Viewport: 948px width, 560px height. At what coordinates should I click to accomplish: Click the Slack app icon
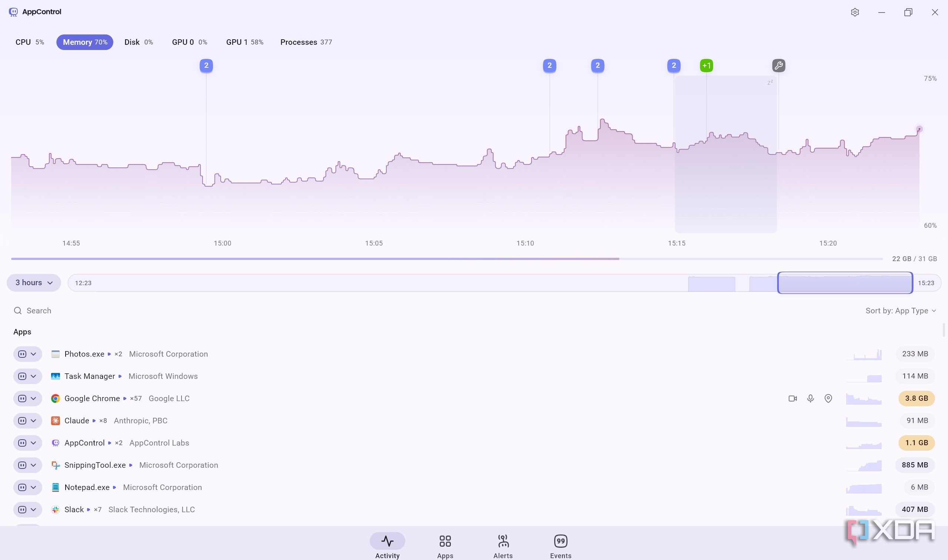point(56,510)
